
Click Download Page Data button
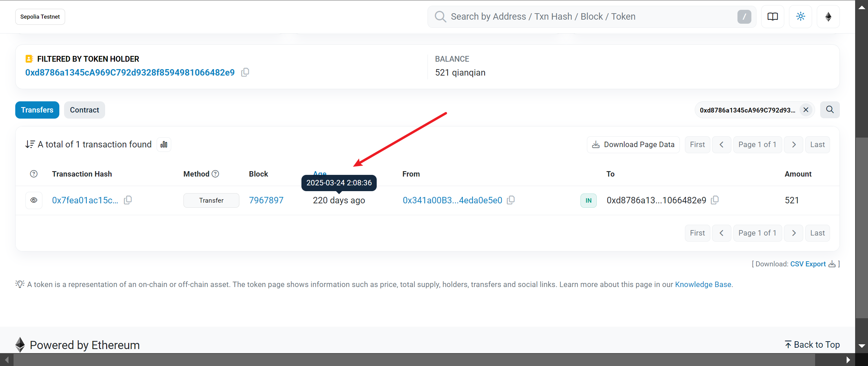tap(633, 145)
